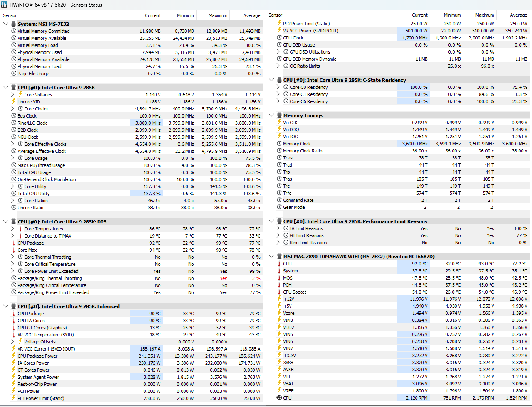The width and height of the screenshot is (532, 407).
Task: Select the clock icon next to Ring/LLC Clock
Action: [x=14, y=123]
